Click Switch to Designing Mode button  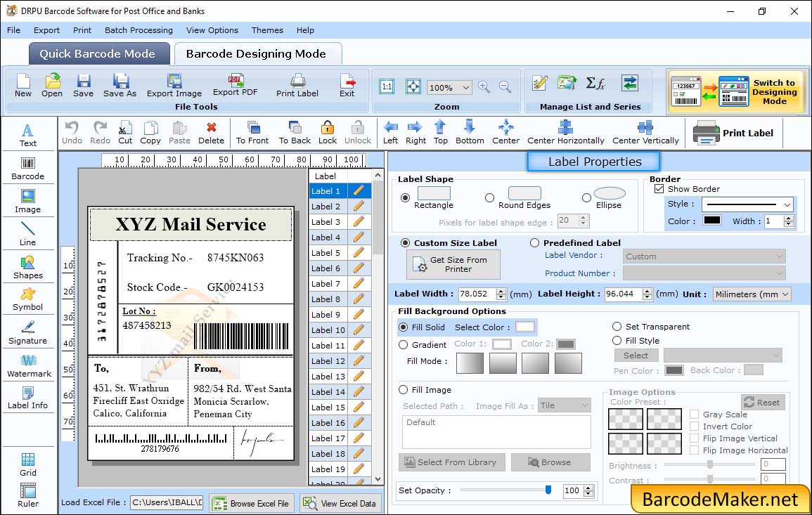tap(736, 91)
